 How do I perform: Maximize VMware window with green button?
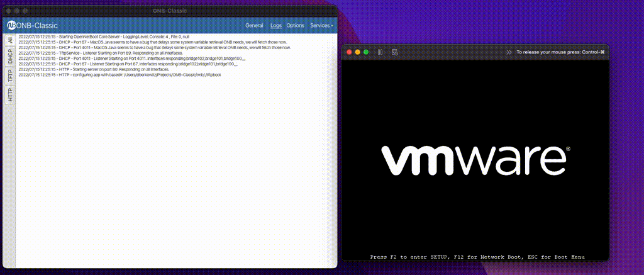[366, 52]
